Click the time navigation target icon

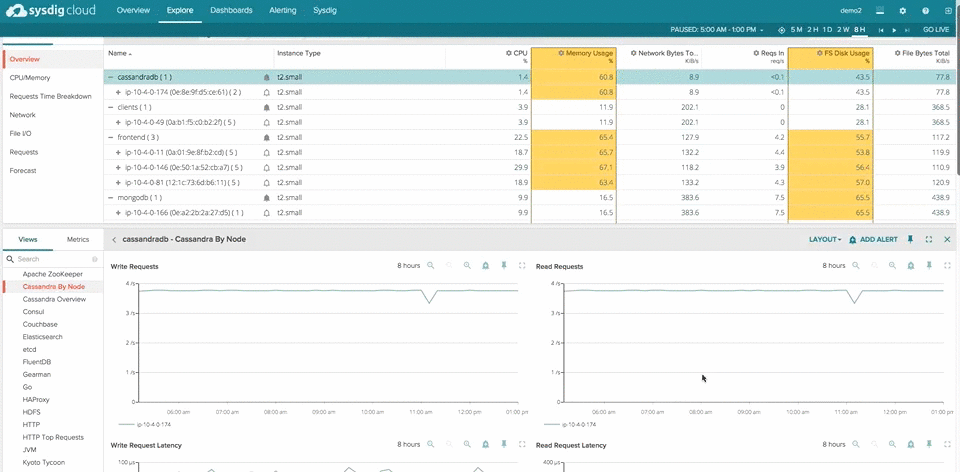(x=781, y=30)
